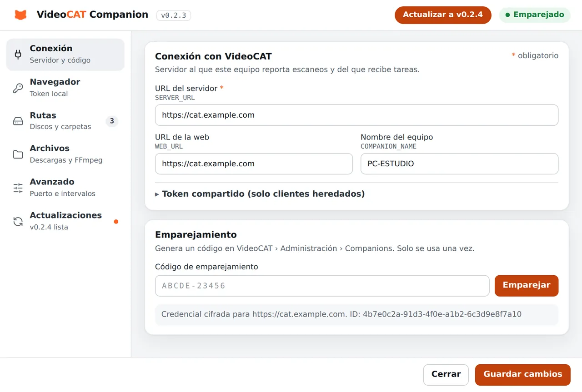Click the WEB_URL variable label
The image size is (582, 392).
pyautogui.click(x=169, y=147)
